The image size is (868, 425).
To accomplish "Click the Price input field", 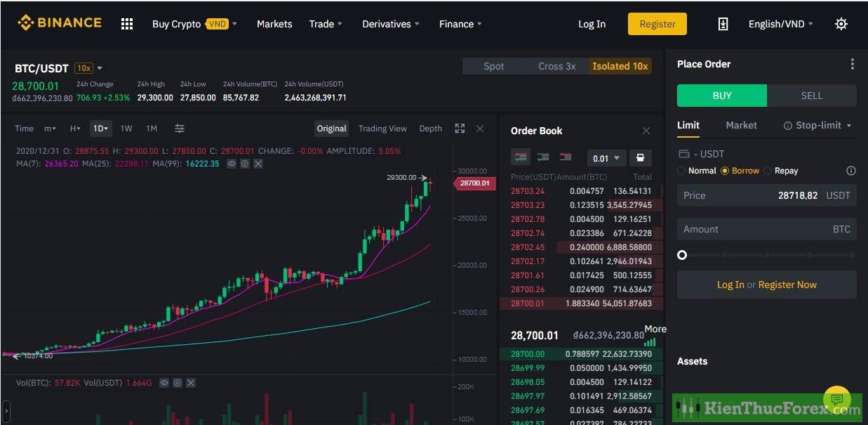I will tap(767, 195).
